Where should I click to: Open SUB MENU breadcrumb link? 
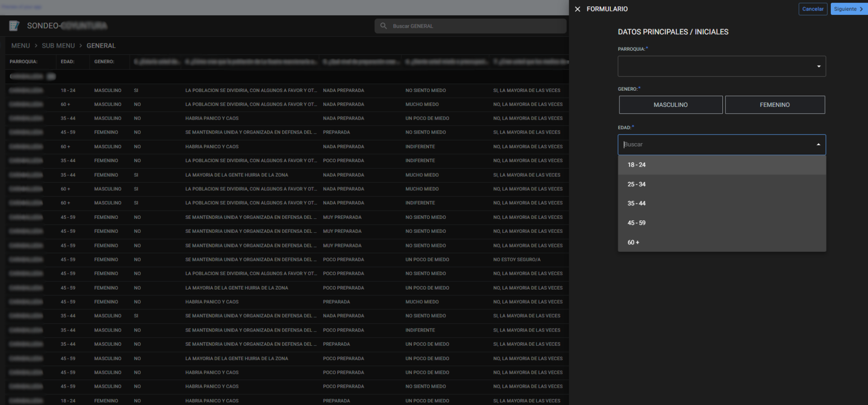[58, 46]
